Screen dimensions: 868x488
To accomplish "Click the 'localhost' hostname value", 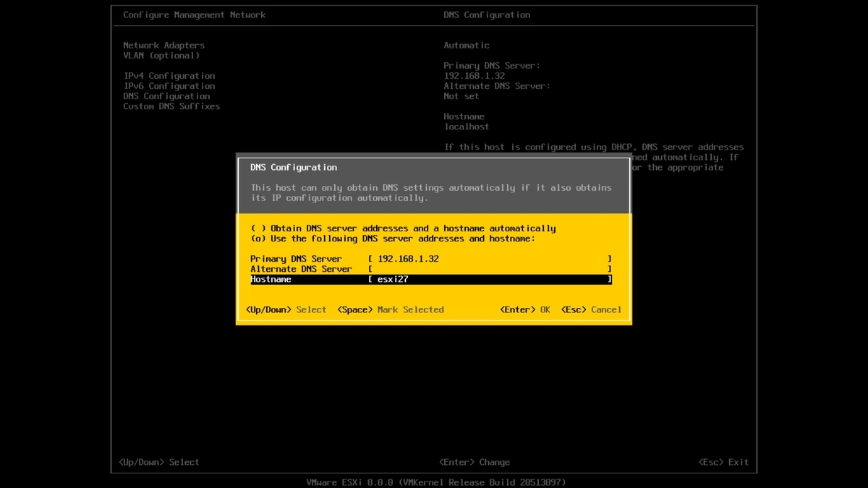I will click(x=467, y=127).
